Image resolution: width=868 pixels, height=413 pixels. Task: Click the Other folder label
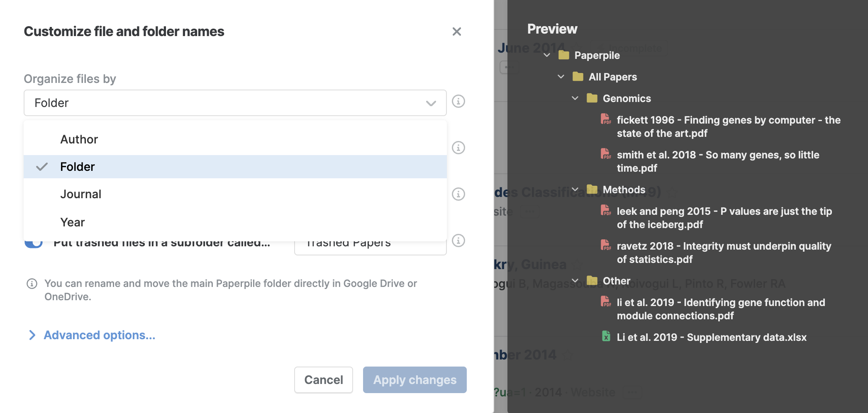click(616, 281)
